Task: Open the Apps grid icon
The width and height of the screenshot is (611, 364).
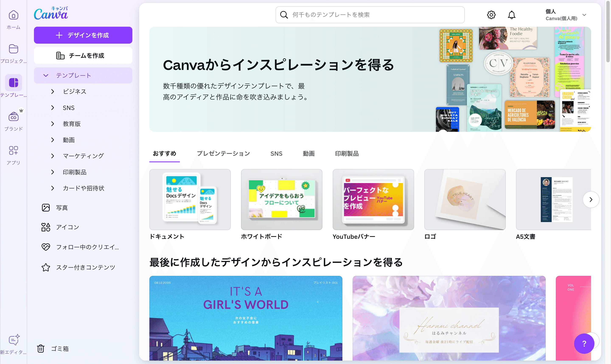Action: (13, 151)
